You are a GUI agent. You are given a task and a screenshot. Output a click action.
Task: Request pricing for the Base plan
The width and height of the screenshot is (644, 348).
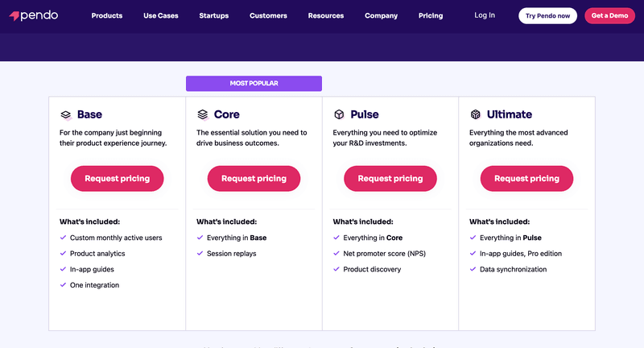click(x=117, y=178)
